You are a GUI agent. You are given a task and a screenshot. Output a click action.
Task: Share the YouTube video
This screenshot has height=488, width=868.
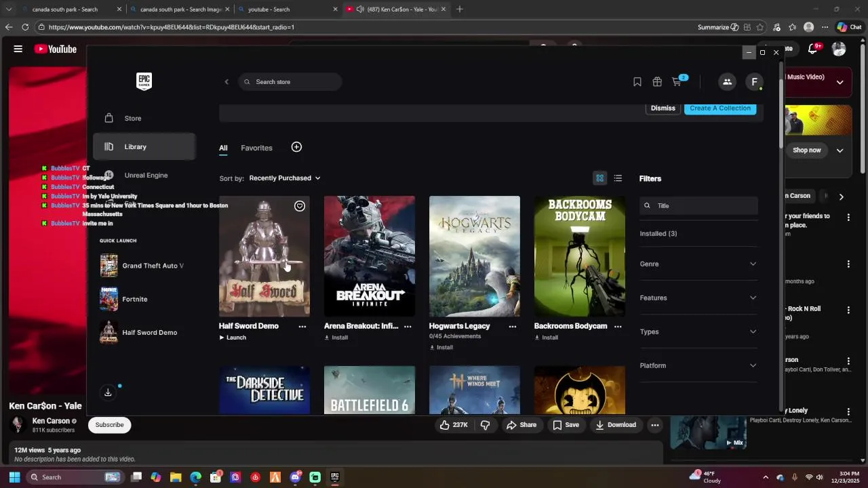521,425
